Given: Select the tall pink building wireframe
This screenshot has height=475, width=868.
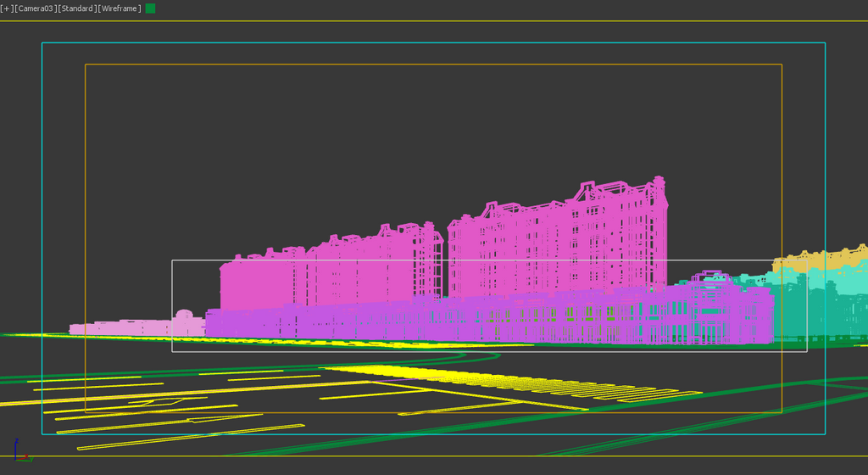Looking at the screenshot, I should coord(551,246).
